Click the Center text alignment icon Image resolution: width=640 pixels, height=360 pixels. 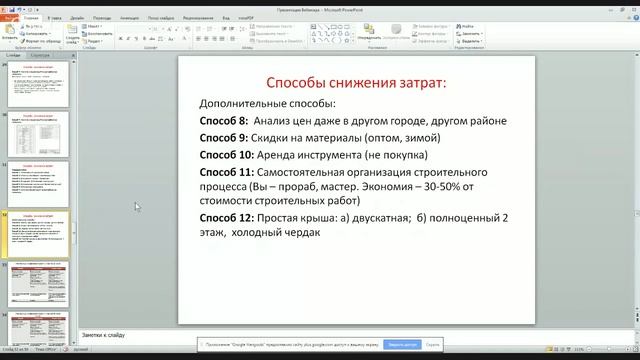206,38
